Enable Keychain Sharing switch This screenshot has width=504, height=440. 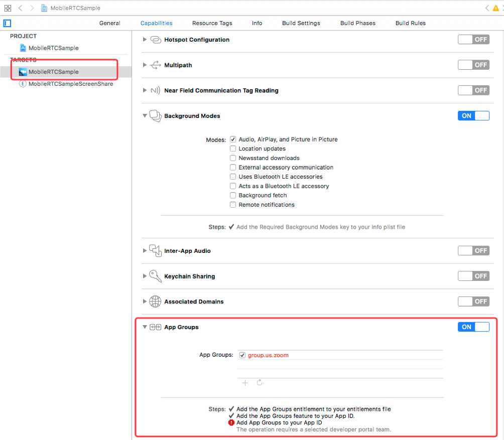click(473, 276)
